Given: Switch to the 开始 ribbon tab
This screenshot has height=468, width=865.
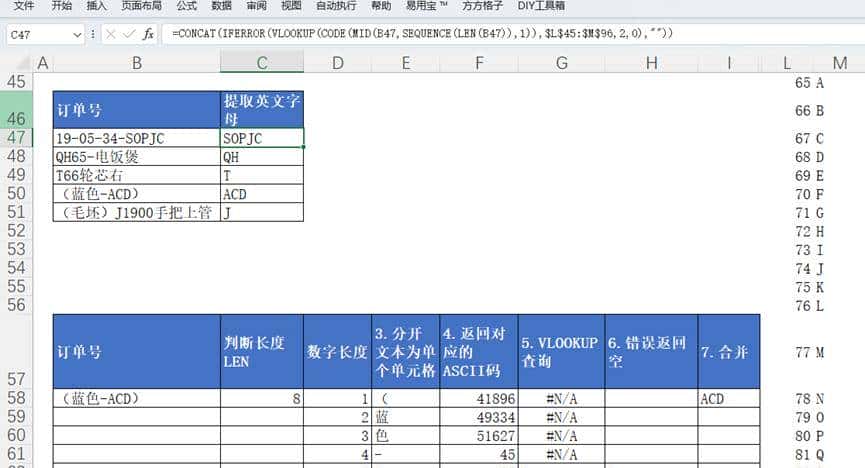Looking at the screenshot, I should point(61,6).
